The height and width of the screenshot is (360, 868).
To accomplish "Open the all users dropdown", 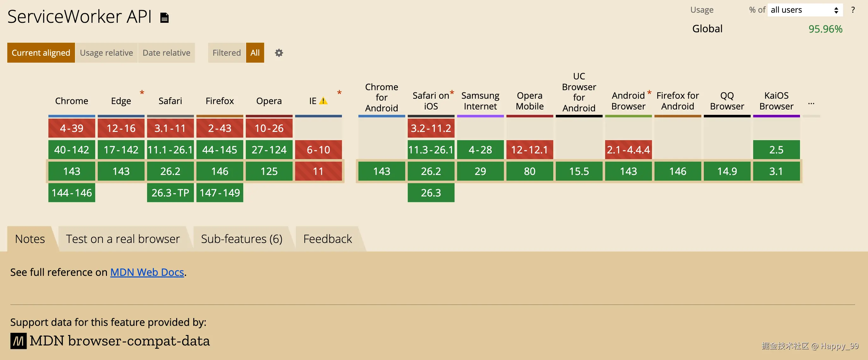I will pyautogui.click(x=805, y=10).
